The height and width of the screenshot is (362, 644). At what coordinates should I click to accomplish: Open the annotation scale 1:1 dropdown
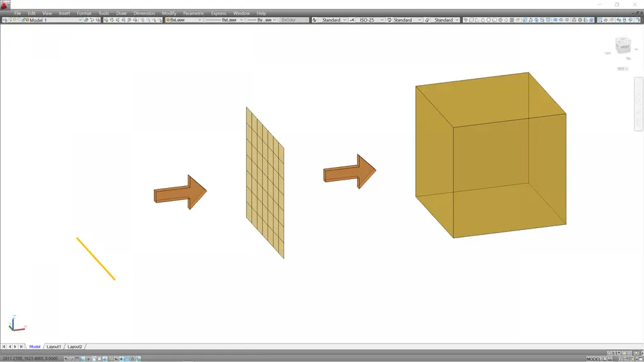(x=615, y=353)
